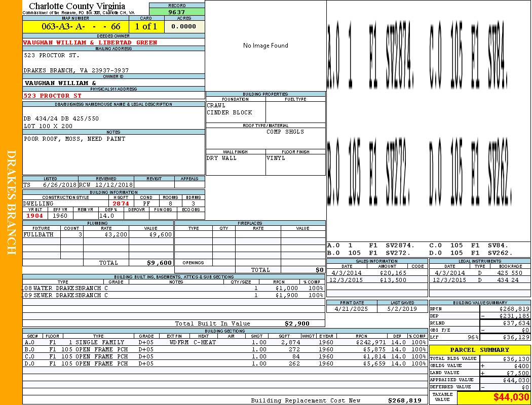Select the red taxable value $44,030
532x405 pixels.
pyautogui.click(x=511, y=397)
